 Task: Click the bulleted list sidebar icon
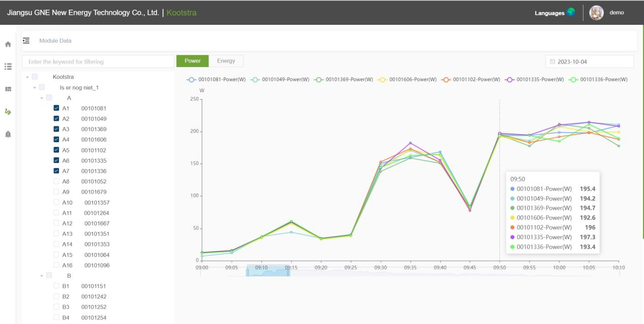click(8, 66)
